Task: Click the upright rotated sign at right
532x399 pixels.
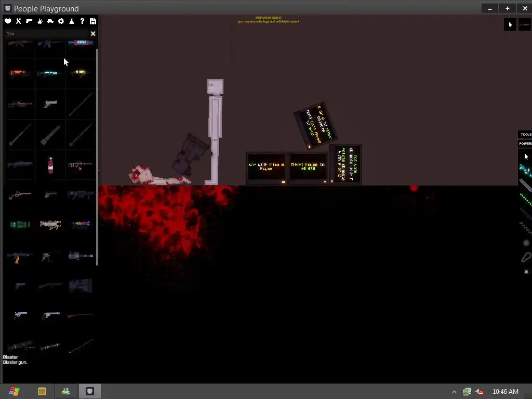Action: tap(345, 164)
